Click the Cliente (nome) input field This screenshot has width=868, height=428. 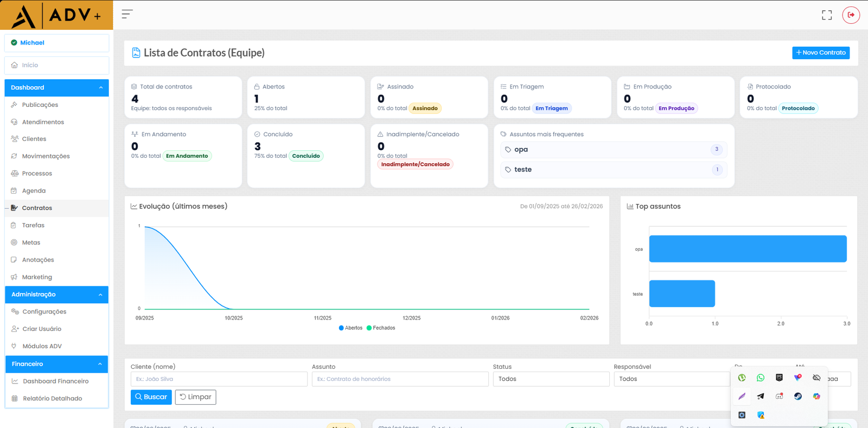tap(219, 379)
